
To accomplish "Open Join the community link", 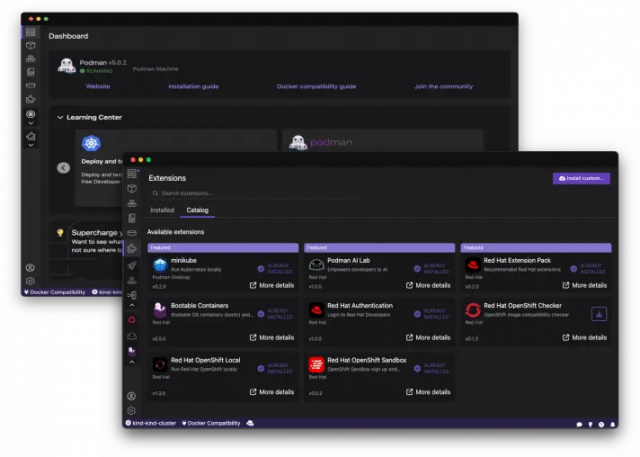I will [444, 87].
